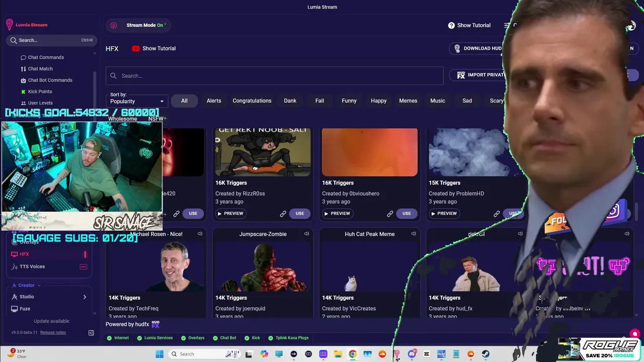The width and height of the screenshot is (644, 362).
Task: Click the smoke cloud thumbnail by ProblemHD
Action: (x=470, y=152)
